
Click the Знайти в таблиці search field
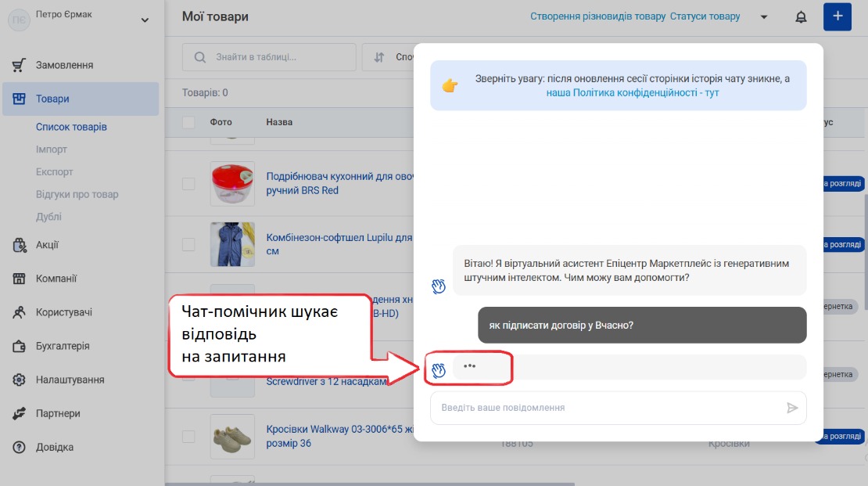point(269,57)
